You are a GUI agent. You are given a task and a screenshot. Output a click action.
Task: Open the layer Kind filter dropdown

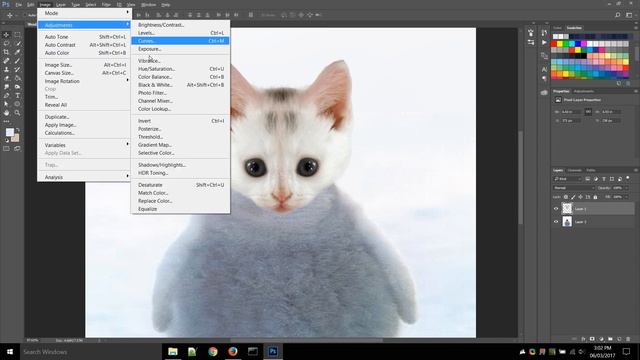coord(567,179)
